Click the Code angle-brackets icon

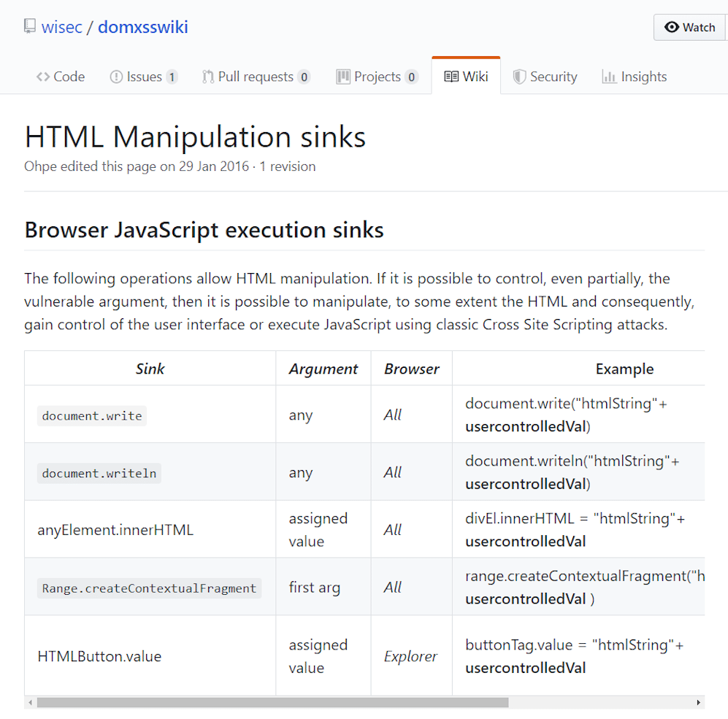pyautogui.click(x=43, y=77)
